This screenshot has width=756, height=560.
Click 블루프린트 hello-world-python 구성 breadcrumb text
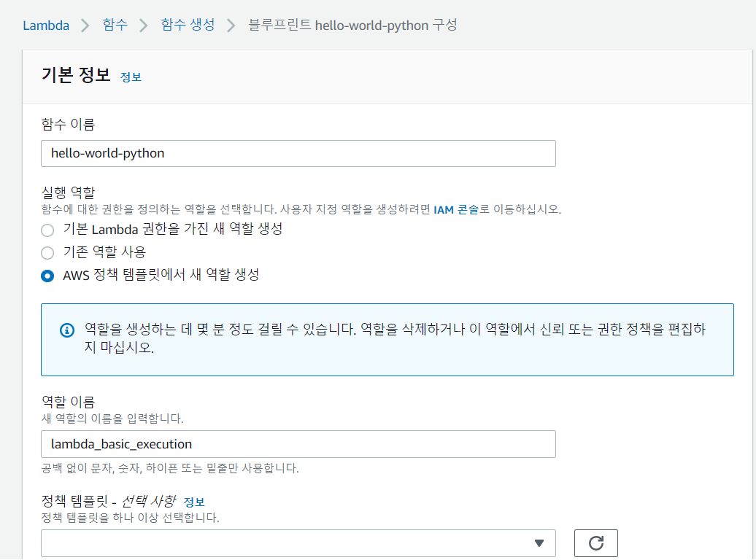tap(352, 25)
